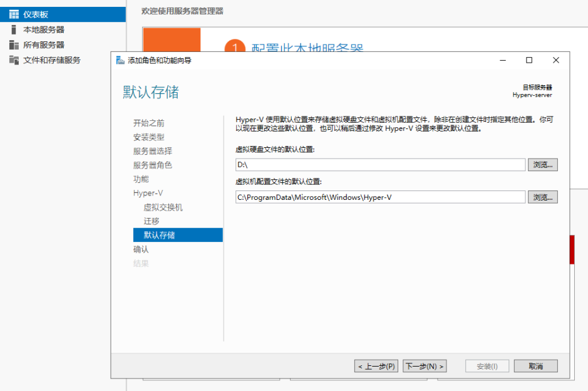The width and height of the screenshot is (588, 391).
Task: Click the 虚拟硬盘文件的默认位置 label
Action: (275, 150)
